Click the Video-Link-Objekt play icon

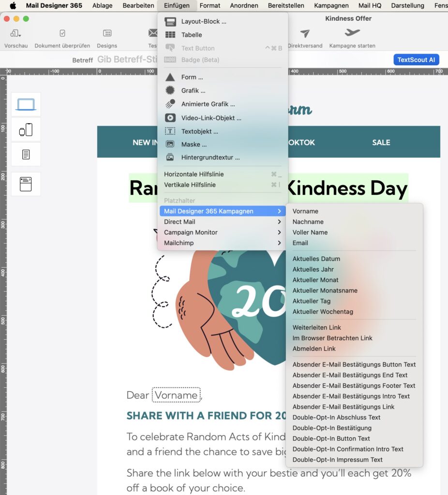[x=170, y=118]
